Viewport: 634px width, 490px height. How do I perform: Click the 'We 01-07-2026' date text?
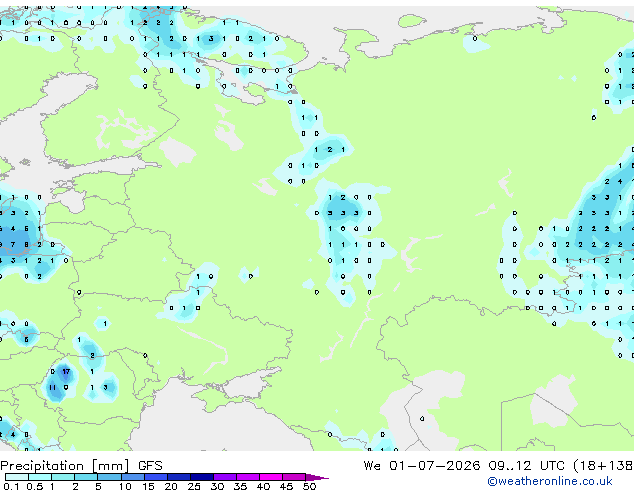coord(422,466)
